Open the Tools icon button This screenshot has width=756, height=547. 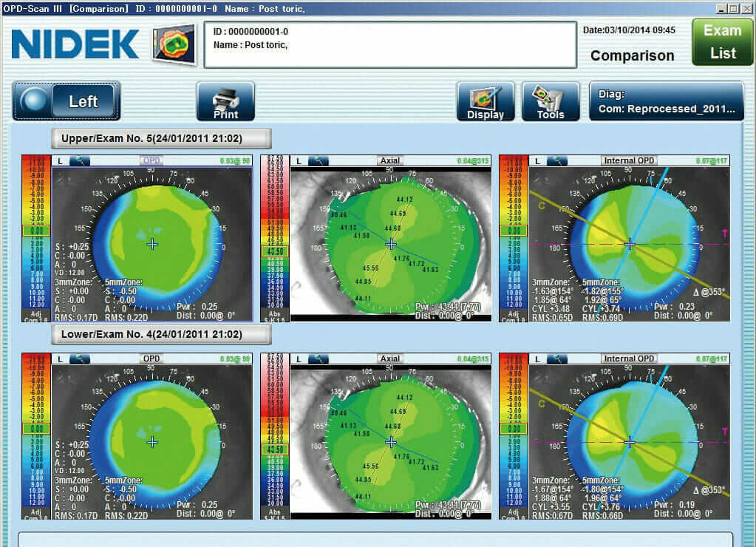551,101
